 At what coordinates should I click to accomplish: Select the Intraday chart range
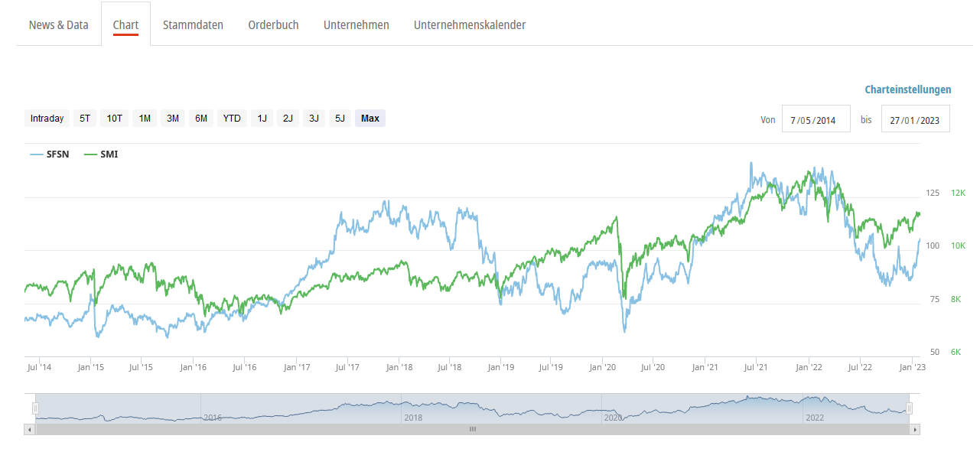46,118
